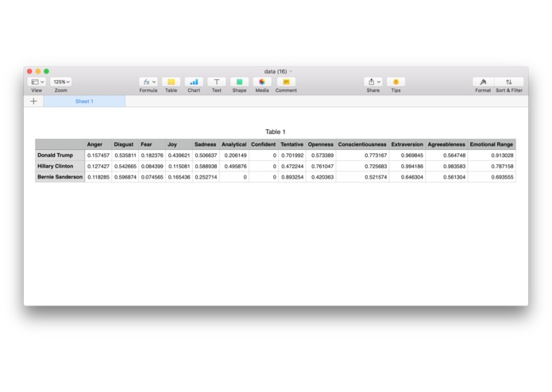Viewport: 552px width, 392px height.
Task: Click cell with value 0.157457
Action: pyautogui.click(x=98, y=156)
